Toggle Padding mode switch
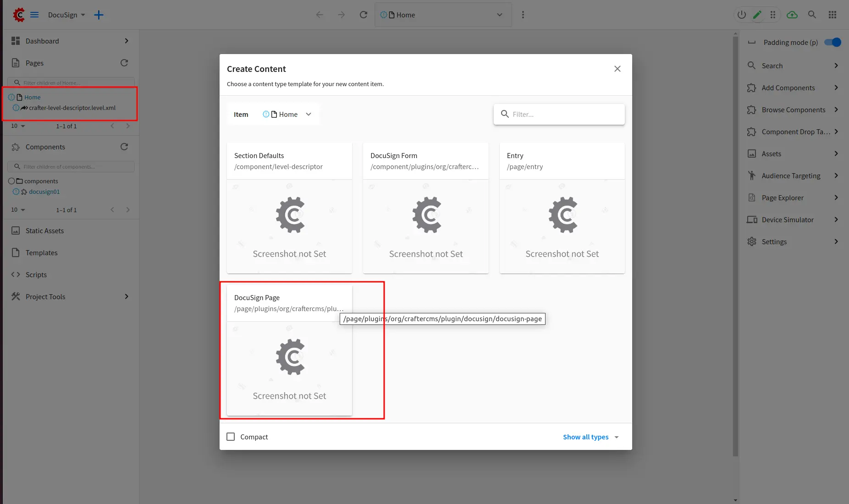849x504 pixels. click(x=832, y=42)
